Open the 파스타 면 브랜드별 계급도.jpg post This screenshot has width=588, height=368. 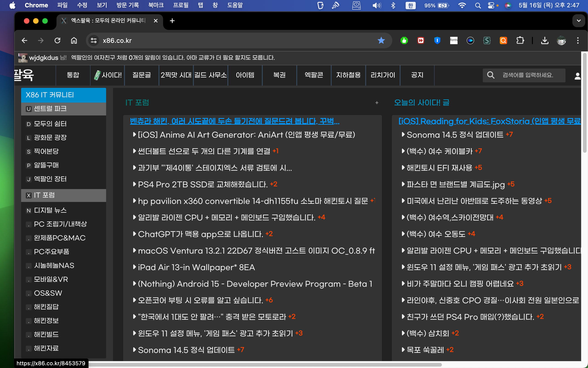[x=456, y=184]
